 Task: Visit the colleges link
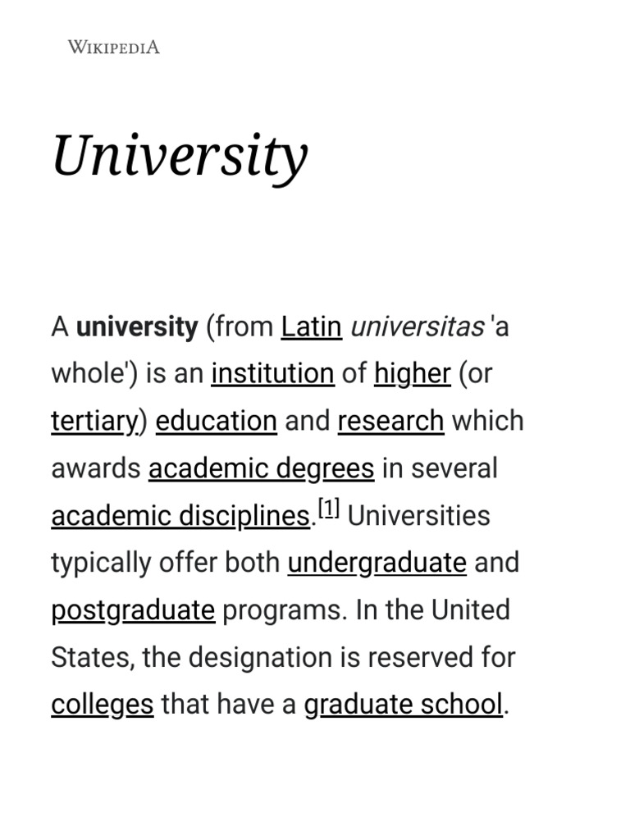pos(102,705)
